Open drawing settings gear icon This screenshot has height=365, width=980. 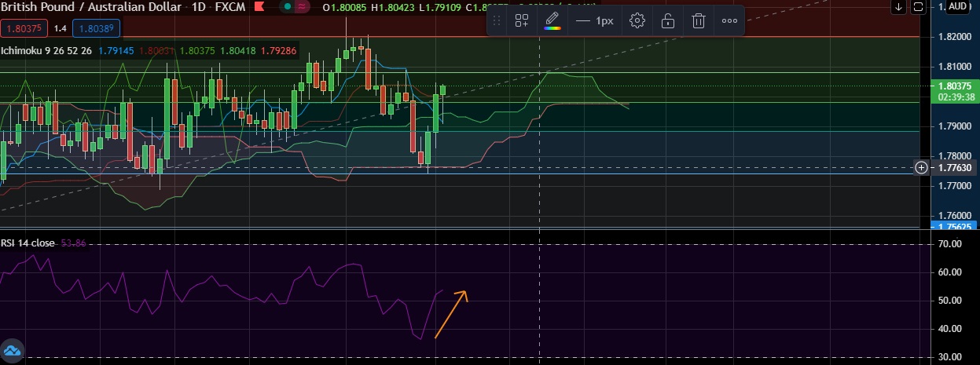tap(637, 21)
